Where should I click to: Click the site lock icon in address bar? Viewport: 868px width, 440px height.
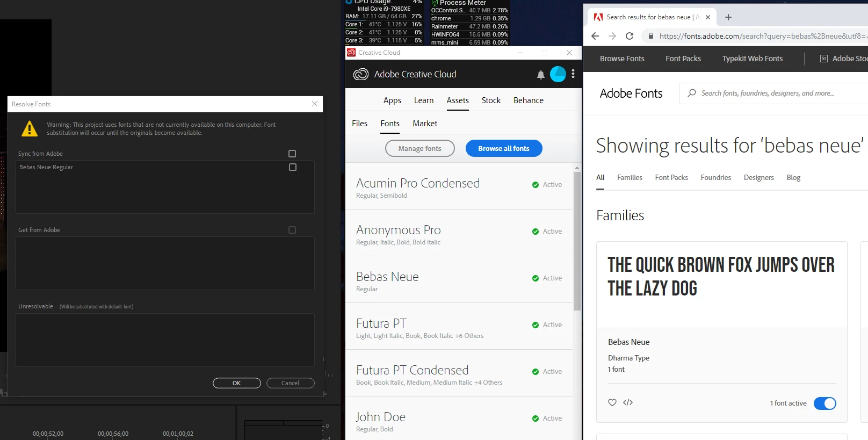click(x=651, y=36)
